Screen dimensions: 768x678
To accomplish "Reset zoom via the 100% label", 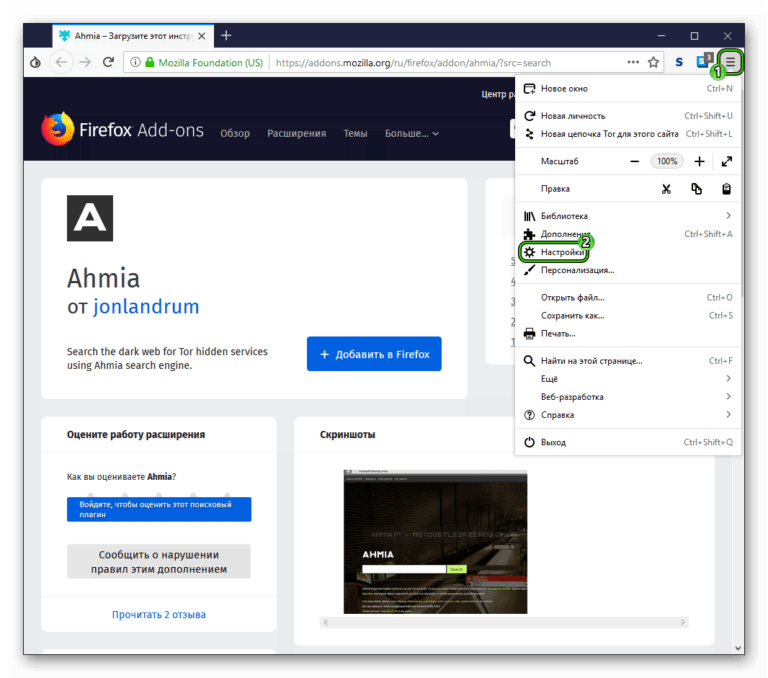I will click(667, 161).
